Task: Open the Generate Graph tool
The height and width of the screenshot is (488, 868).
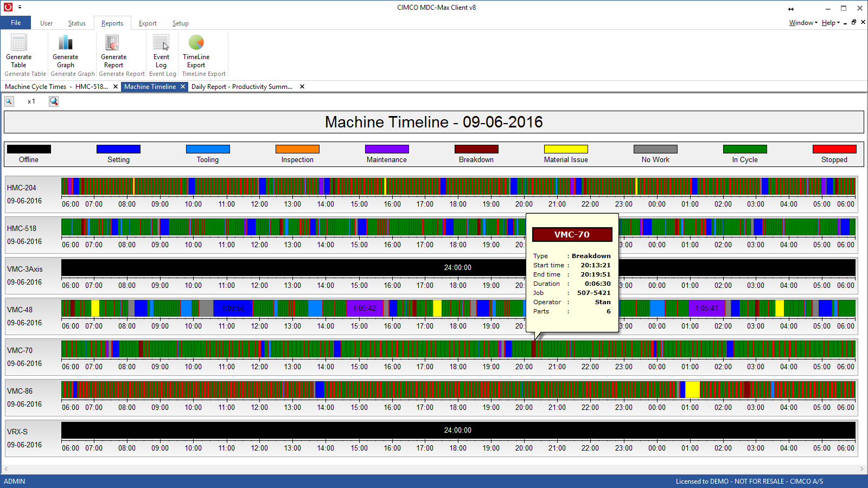Action: (65, 43)
